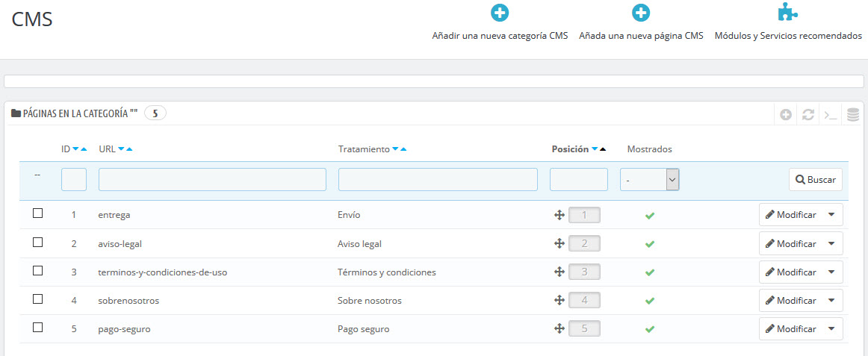Click Modificar for the pago-seguro page
The width and height of the screenshot is (868, 356).
(790, 329)
